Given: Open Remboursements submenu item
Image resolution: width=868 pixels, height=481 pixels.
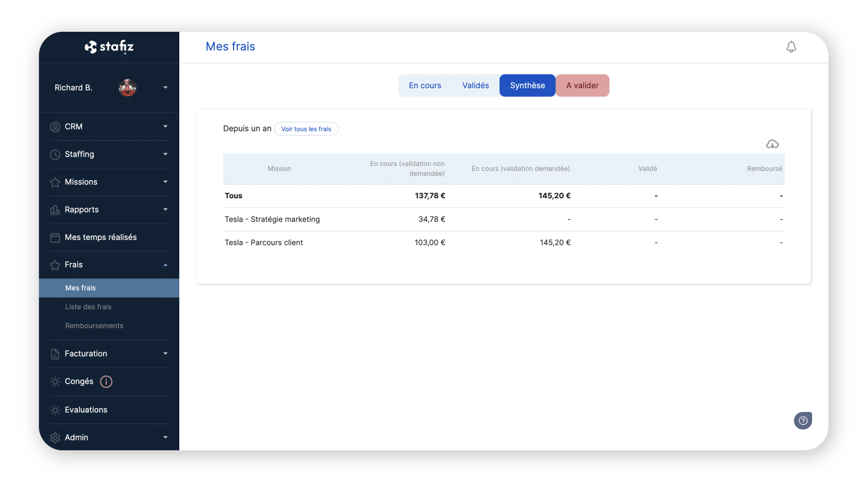Looking at the screenshot, I should click(x=94, y=326).
